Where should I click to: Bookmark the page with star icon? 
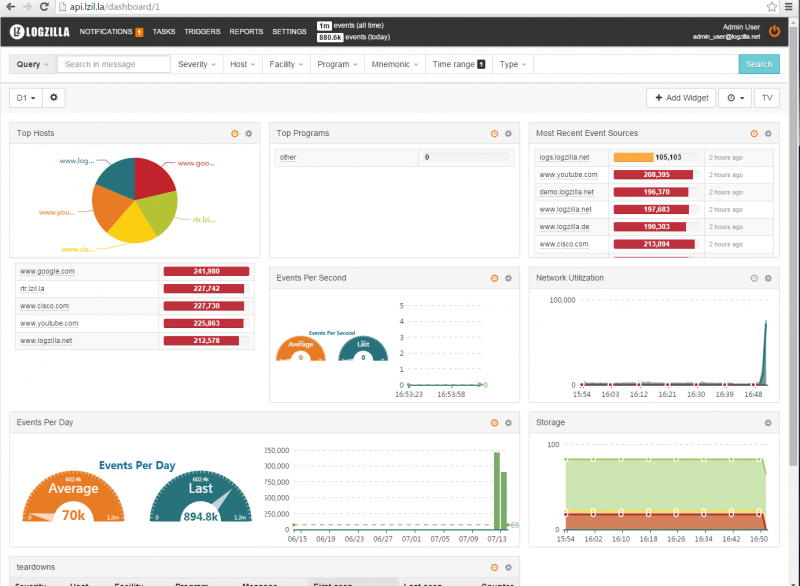point(771,7)
